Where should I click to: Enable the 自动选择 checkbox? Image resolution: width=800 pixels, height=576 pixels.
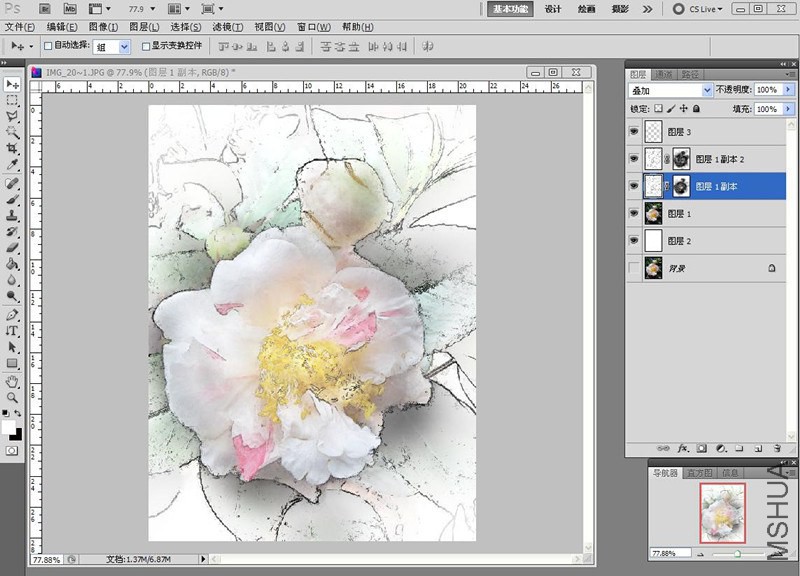(x=48, y=46)
